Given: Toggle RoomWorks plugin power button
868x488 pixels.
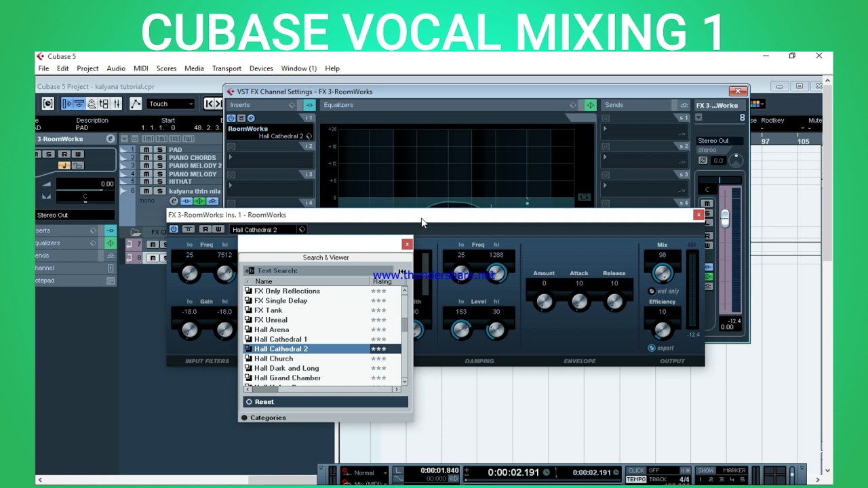Looking at the screenshot, I should (x=174, y=230).
